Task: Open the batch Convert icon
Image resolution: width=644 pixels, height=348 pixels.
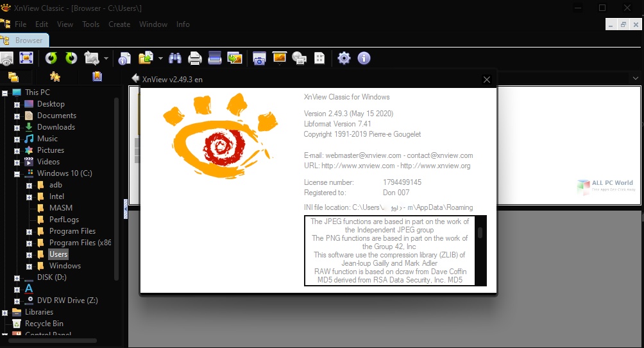Action: [235, 58]
